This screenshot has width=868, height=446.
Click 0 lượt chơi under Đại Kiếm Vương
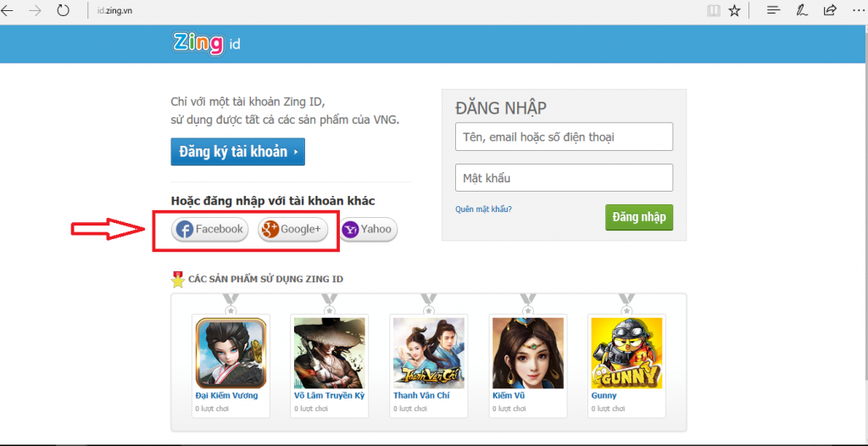(x=212, y=409)
